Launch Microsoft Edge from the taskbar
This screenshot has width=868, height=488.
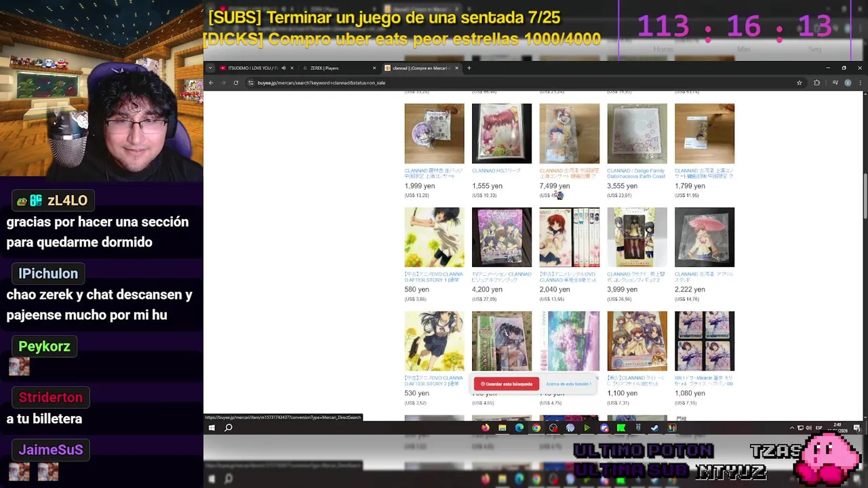pyautogui.click(x=519, y=428)
